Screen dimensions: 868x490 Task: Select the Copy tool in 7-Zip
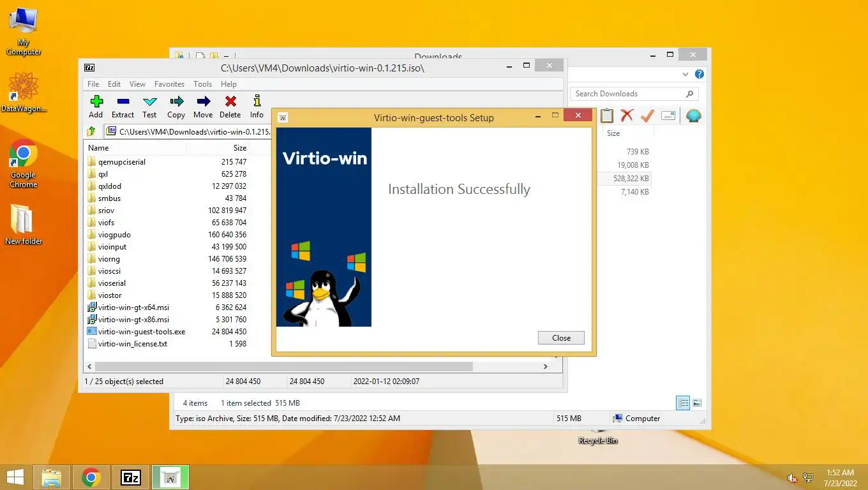[176, 107]
